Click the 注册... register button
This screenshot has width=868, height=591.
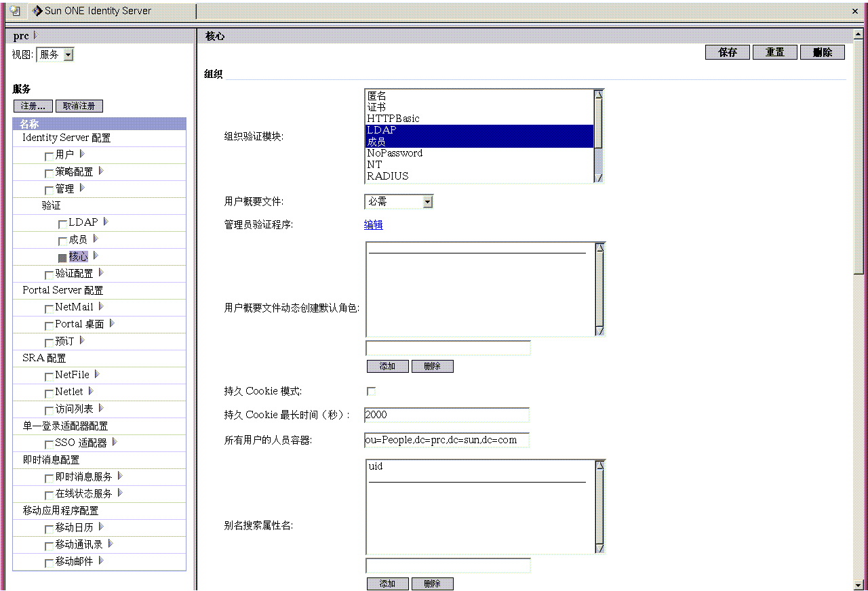[x=33, y=106]
